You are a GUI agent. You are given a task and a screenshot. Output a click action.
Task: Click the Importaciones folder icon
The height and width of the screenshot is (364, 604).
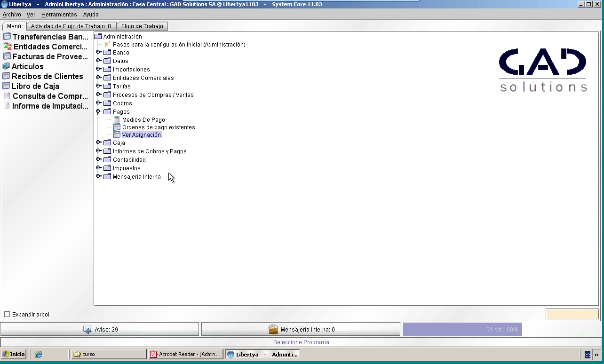pyautogui.click(x=107, y=70)
